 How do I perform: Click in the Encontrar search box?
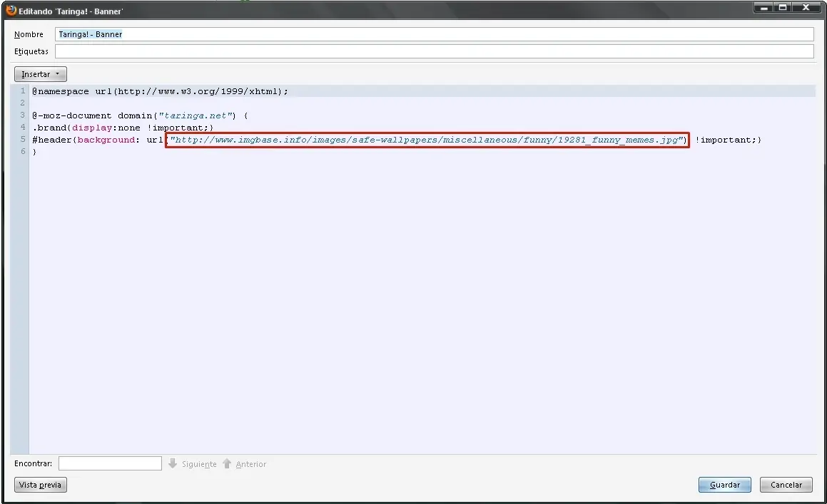click(110, 463)
